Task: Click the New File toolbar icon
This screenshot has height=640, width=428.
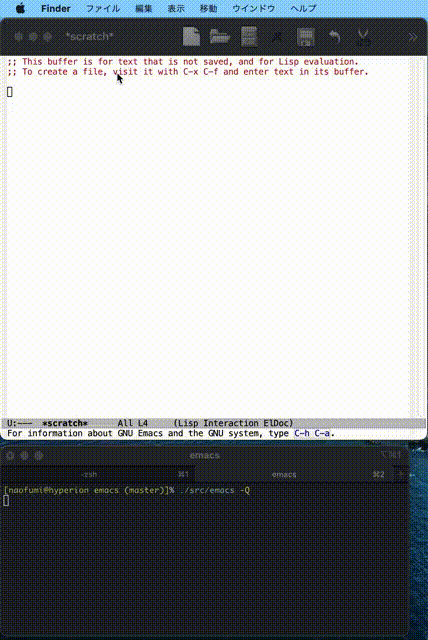Action: [191, 37]
